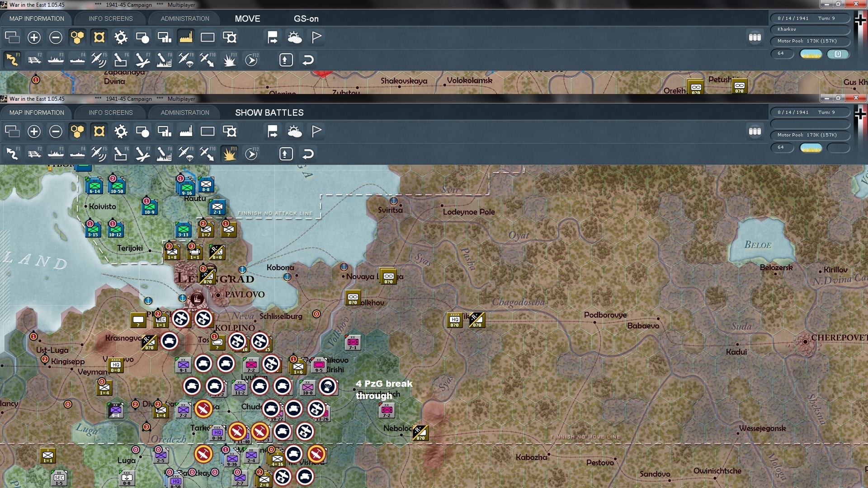Click weather icon in lower window toolbar
This screenshot has width=868, height=488.
click(295, 131)
